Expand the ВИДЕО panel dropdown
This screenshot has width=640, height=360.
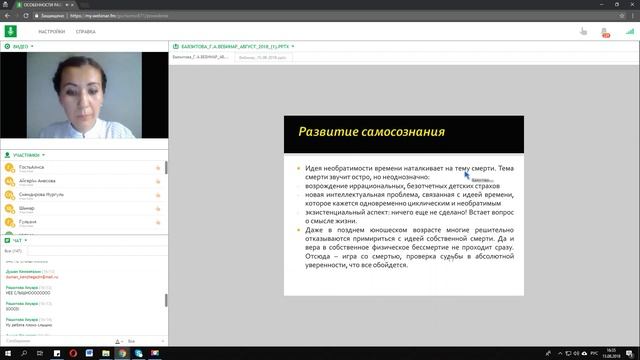pyautogui.click(x=32, y=47)
